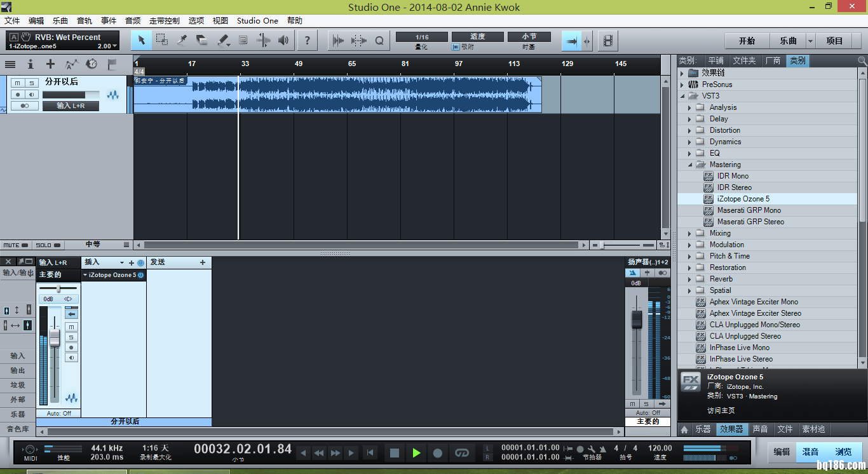The height and width of the screenshot is (474, 868).
Task: Toggle the loop button in transport
Action: coord(463,453)
